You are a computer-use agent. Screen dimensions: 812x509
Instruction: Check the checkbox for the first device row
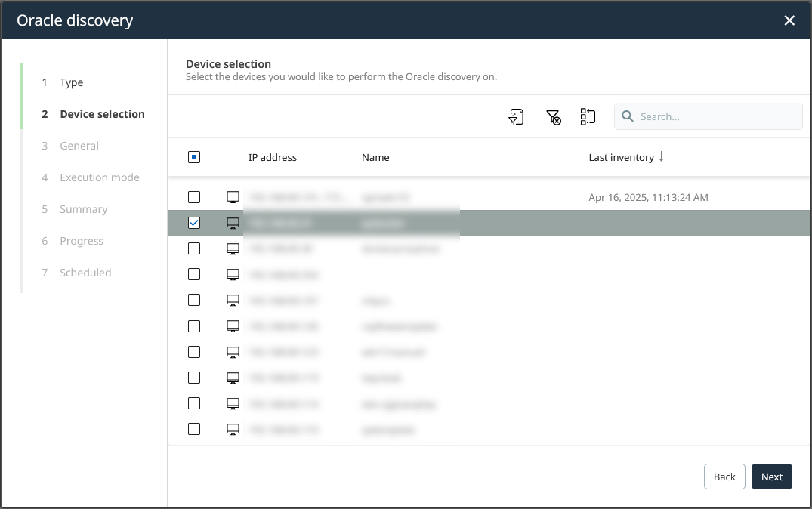pos(194,196)
